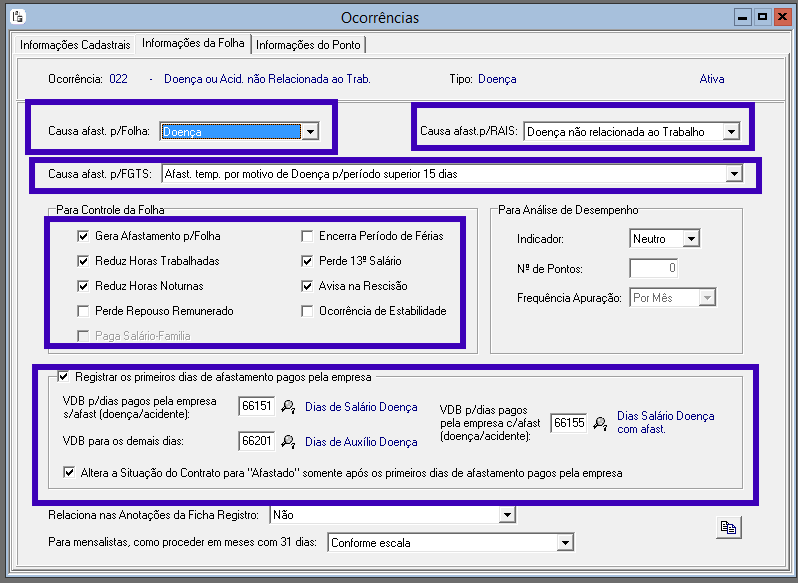The height and width of the screenshot is (583, 798).
Task: Enable Encerra Período de Férias checkbox
Action: coord(309,236)
